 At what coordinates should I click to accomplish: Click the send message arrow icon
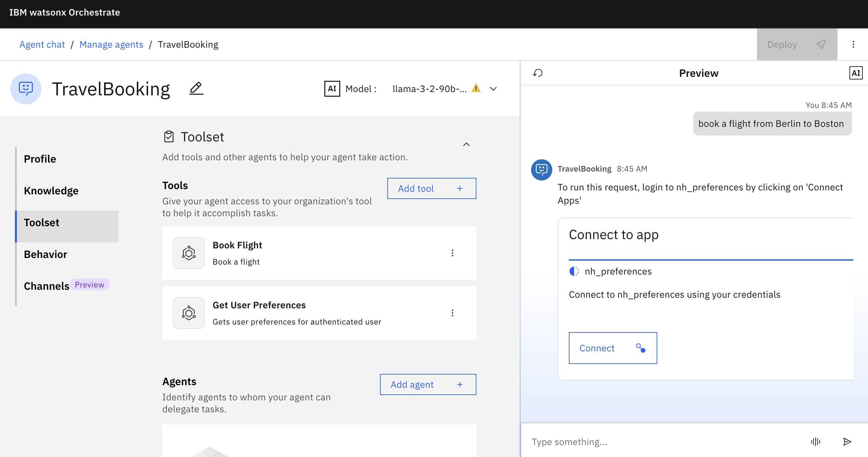(847, 441)
